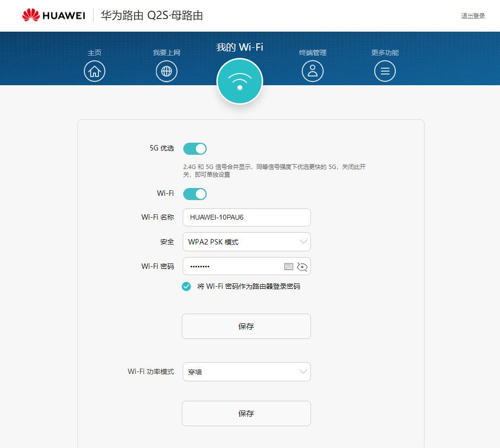Focus the Wi-Fi 名称 field HUAWEI-10PAU6
This screenshot has width=500, height=448.
[x=247, y=217]
